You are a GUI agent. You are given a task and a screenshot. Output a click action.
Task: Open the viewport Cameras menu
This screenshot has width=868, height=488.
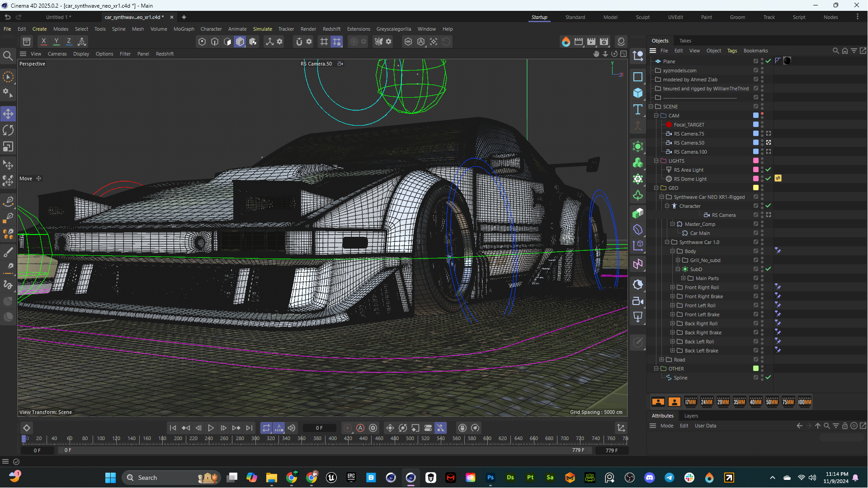[57, 54]
